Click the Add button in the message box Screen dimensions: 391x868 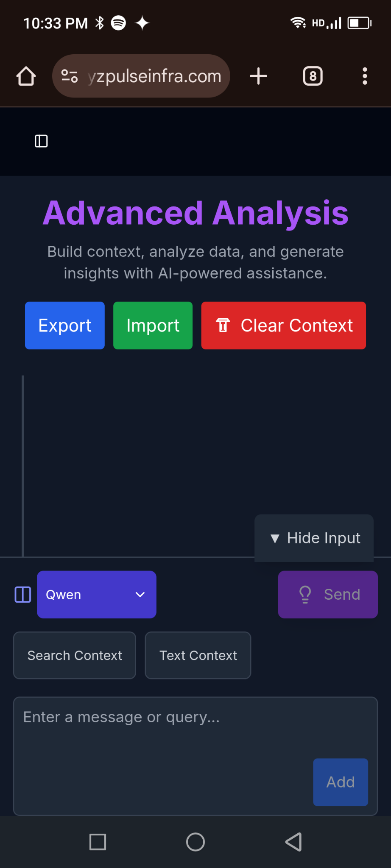[x=341, y=782]
